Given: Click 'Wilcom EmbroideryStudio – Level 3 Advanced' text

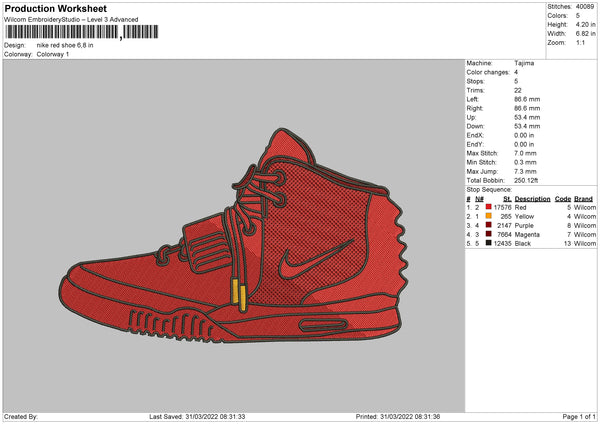Looking at the screenshot, I should coord(71,20).
